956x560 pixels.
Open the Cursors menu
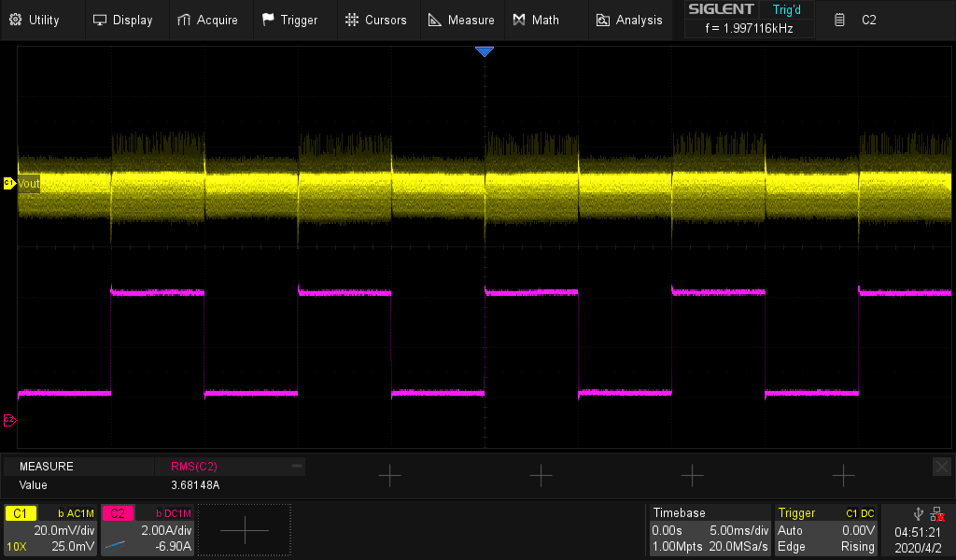click(x=375, y=20)
